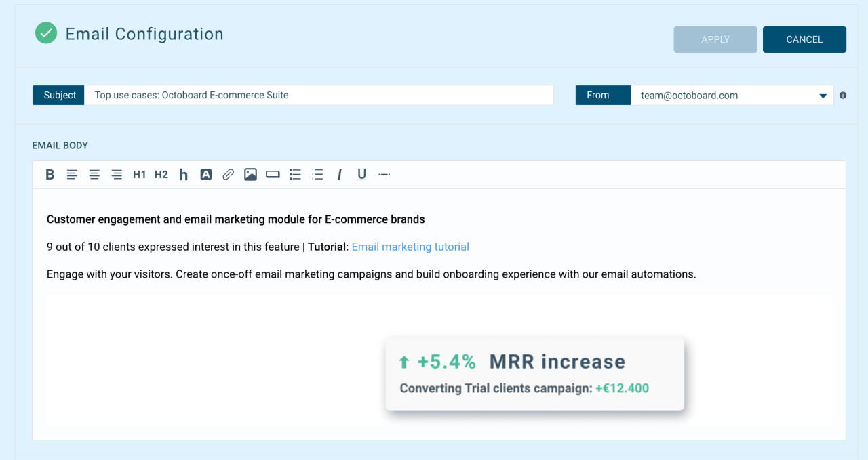Create a numbered list
This screenshot has width=868, height=460.
317,175
